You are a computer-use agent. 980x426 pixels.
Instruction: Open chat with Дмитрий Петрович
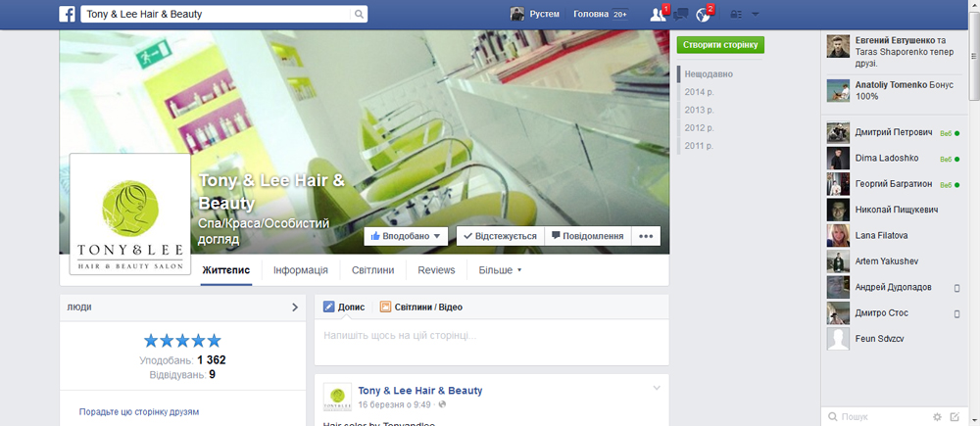pyautogui.click(x=894, y=133)
